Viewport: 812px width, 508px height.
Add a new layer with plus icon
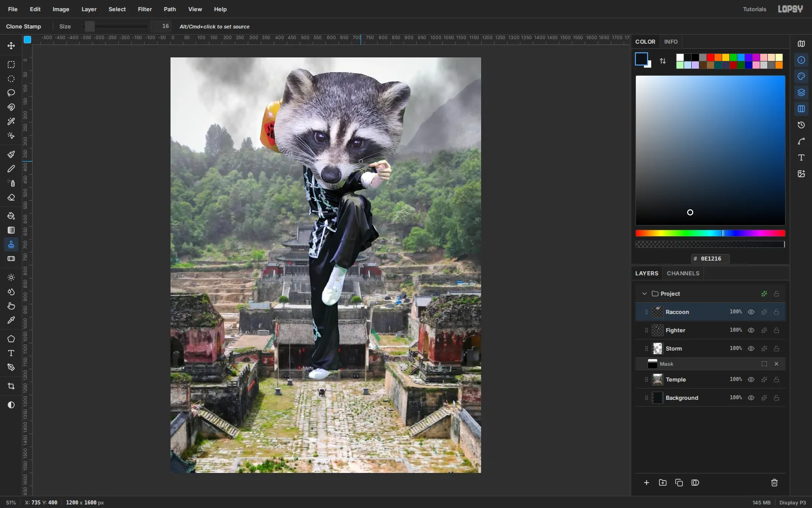(647, 483)
